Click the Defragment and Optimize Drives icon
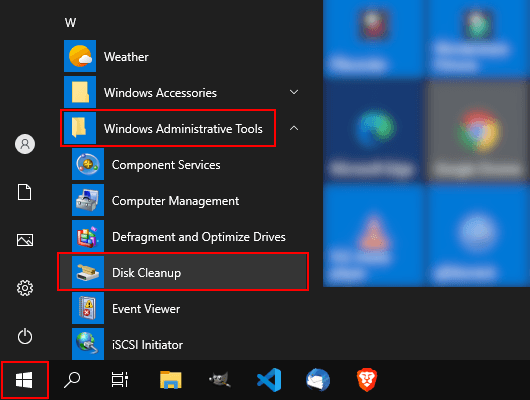This screenshot has width=530, height=400. pyautogui.click(x=88, y=236)
